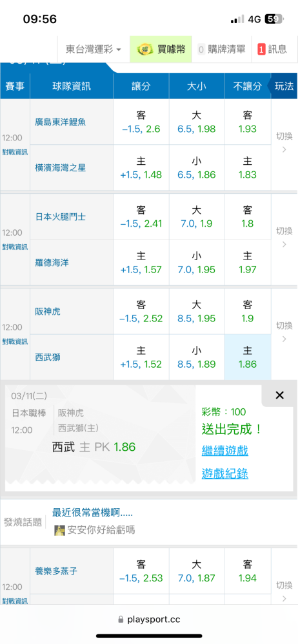Select the 讓分 column header
Image resolution: width=298 pixels, height=644 pixels.
141,86
